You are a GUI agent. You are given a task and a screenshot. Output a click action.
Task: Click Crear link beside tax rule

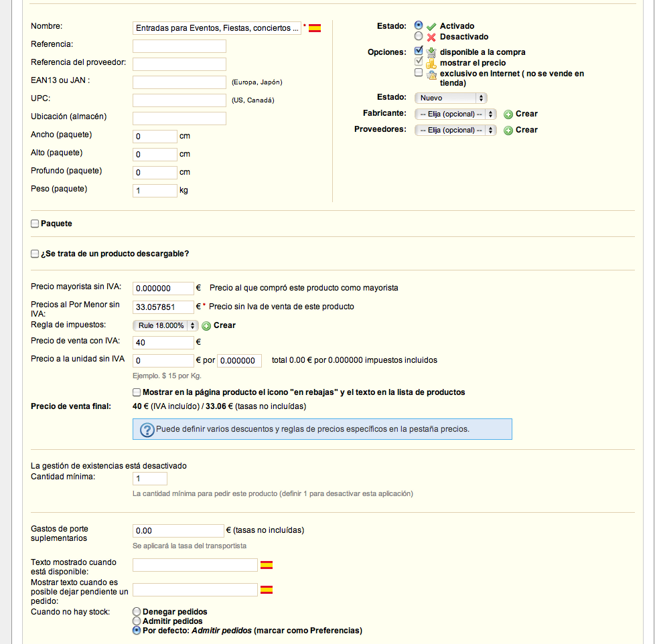pos(225,325)
